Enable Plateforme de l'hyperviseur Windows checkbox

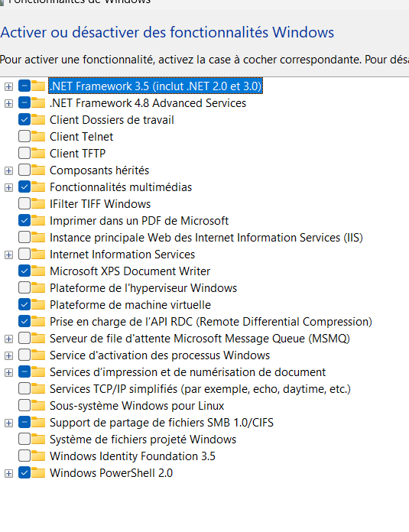24,287
